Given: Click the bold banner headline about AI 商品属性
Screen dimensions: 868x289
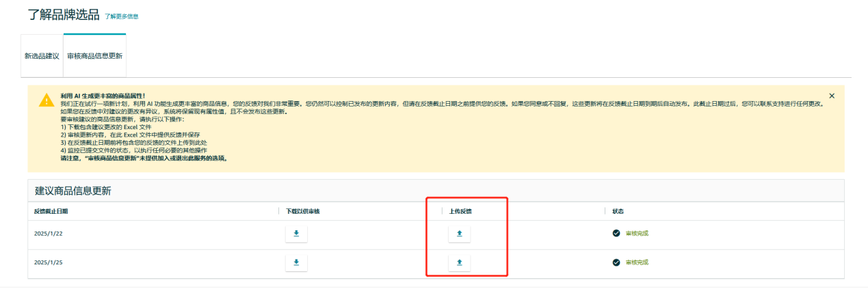Looking at the screenshot, I should pyautogui.click(x=103, y=96).
